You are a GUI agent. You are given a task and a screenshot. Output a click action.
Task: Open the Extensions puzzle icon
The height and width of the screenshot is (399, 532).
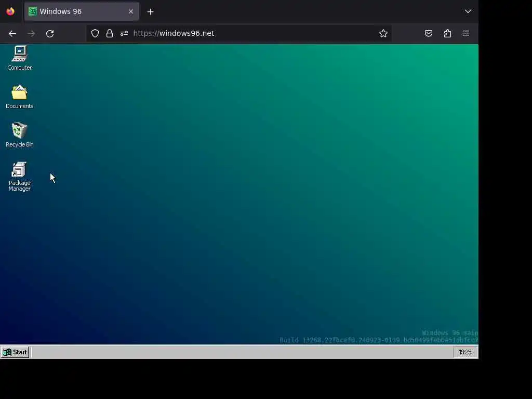click(x=447, y=33)
